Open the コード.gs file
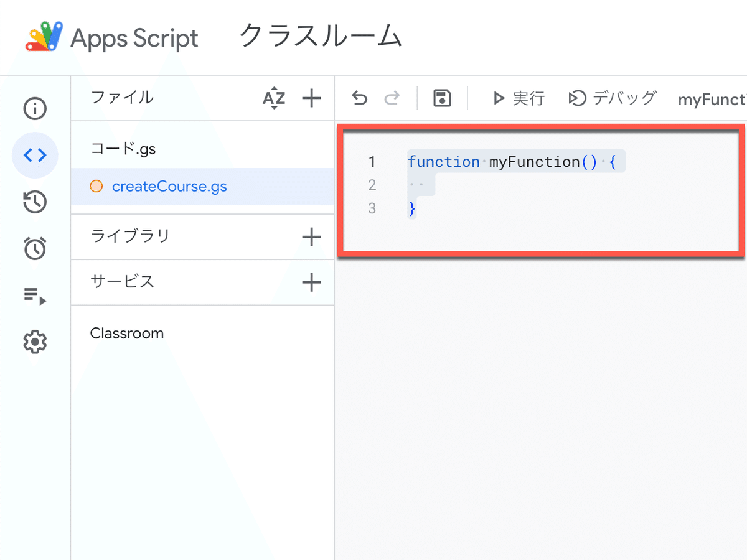 pyautogui.click(x=123, y=149)
